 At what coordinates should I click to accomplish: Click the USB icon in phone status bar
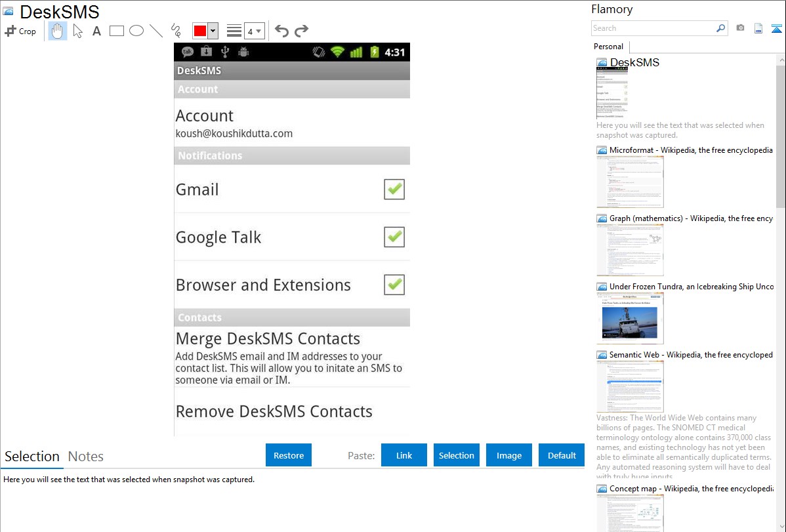point(225,52)
